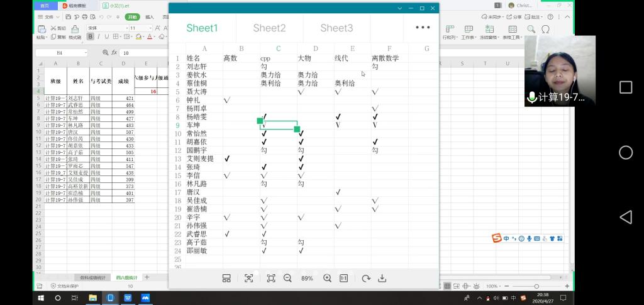Switch to the Sheet3 tab in preview
Image resolution: width=644 pixels, height=305 pixels.
tap(336, 28)
